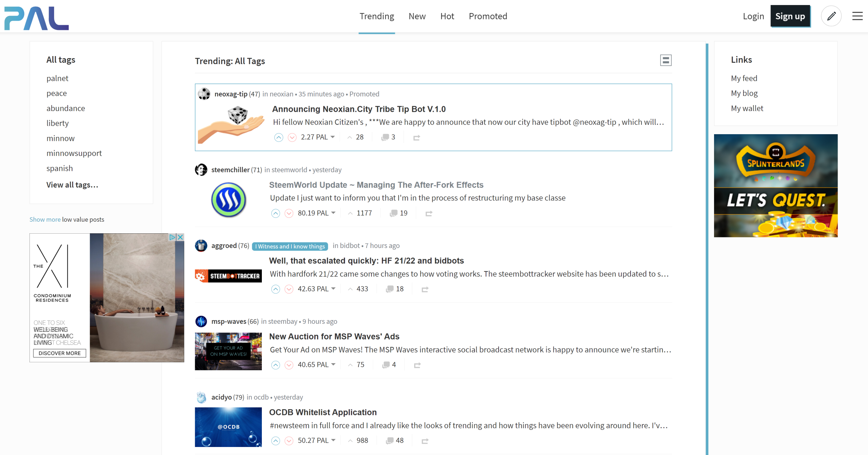Screen dimensions: 868x455
Task: Reblog the MSP Waves' Ads post
Action: point(417,365)
